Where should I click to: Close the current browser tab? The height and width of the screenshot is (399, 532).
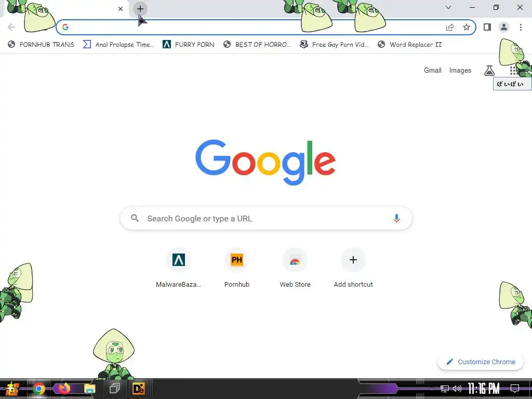121,9
